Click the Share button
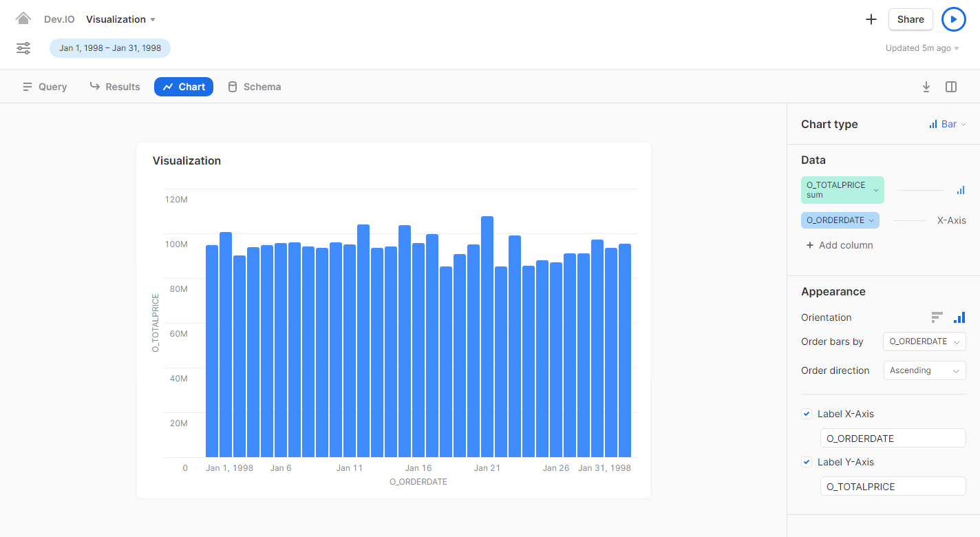 point(910,19)
